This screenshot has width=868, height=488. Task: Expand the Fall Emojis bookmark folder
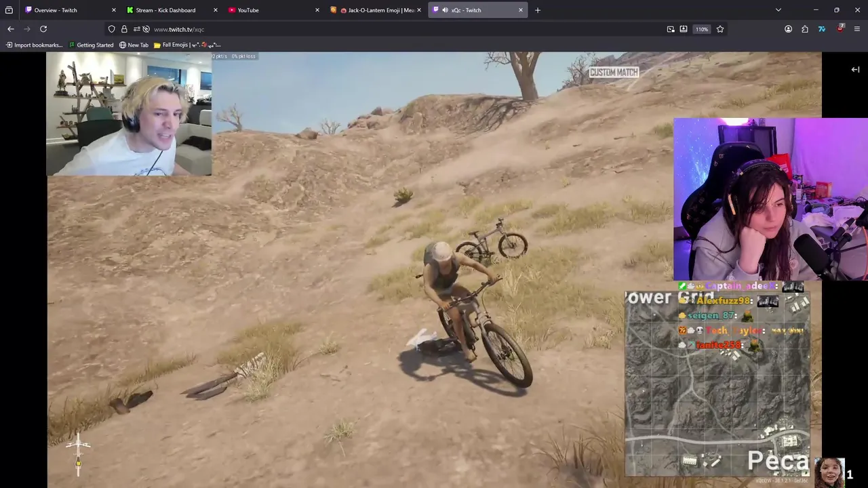point(187,45)
